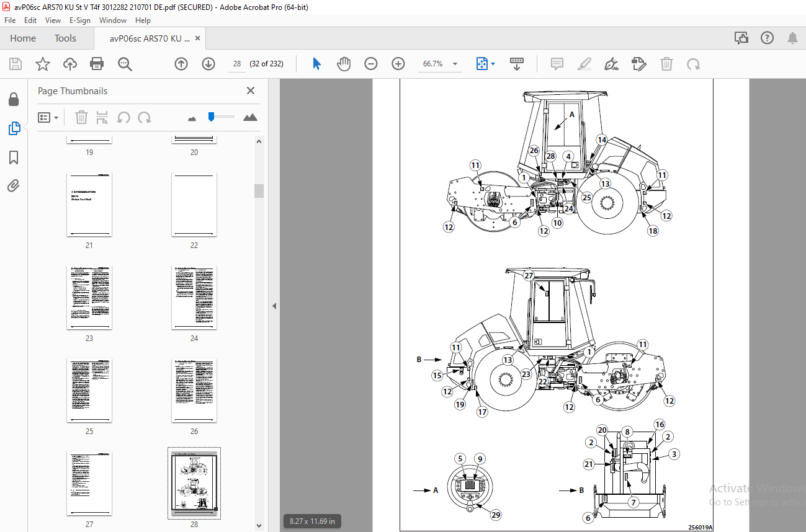Screen dimensions: 806x532
Task: Open the fit page options tool
Action: pos(482,64)
